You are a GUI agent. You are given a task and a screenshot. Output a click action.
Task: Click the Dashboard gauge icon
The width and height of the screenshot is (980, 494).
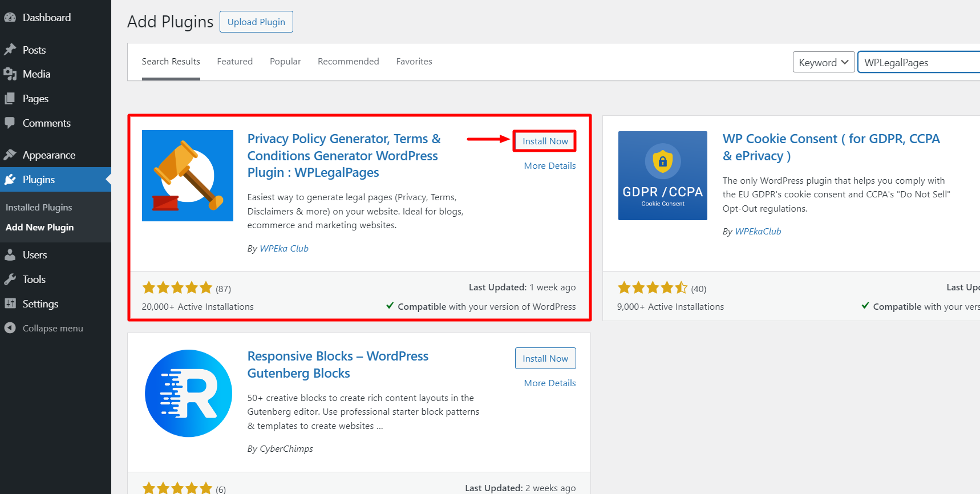pyautogui.click(x=10, y=18)
